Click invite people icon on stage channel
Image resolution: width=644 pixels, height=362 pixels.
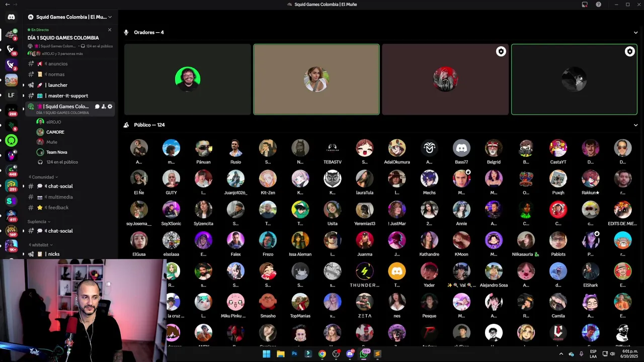(104, 107)
